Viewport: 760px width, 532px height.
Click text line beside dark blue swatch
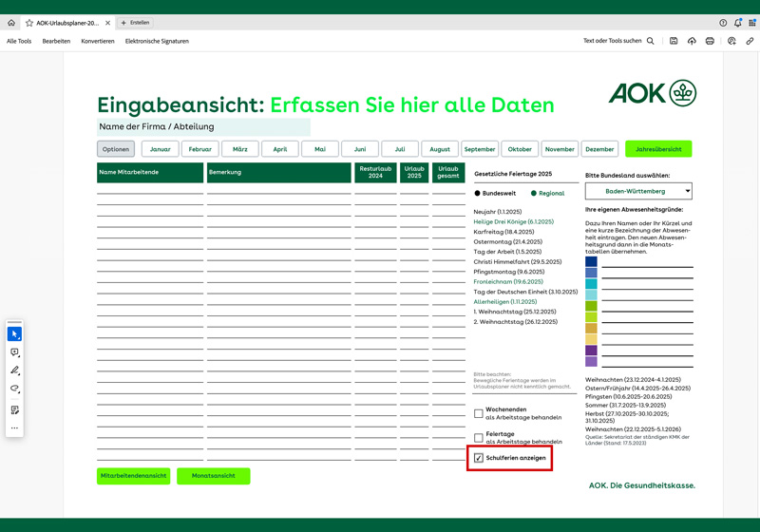(x=648, y=262)
